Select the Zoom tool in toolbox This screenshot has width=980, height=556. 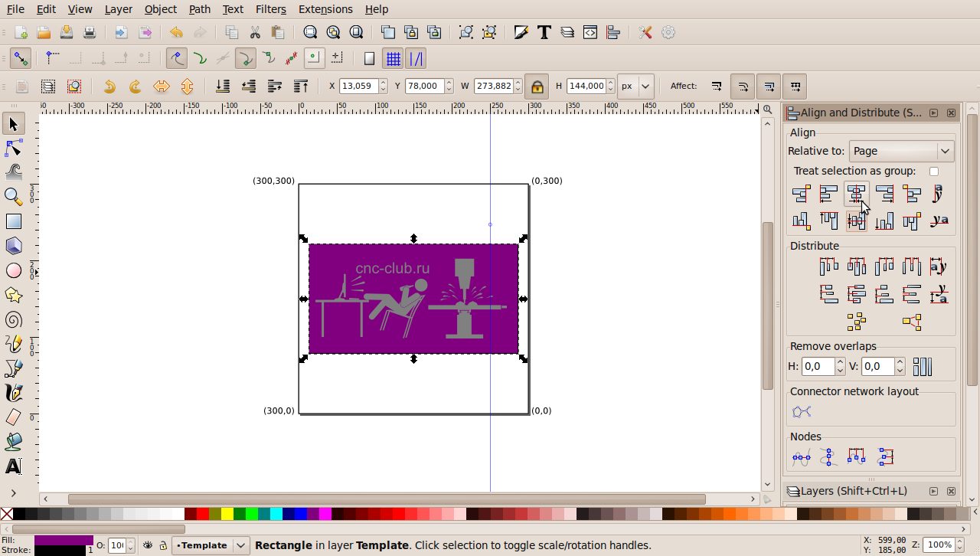click(13, 197)
